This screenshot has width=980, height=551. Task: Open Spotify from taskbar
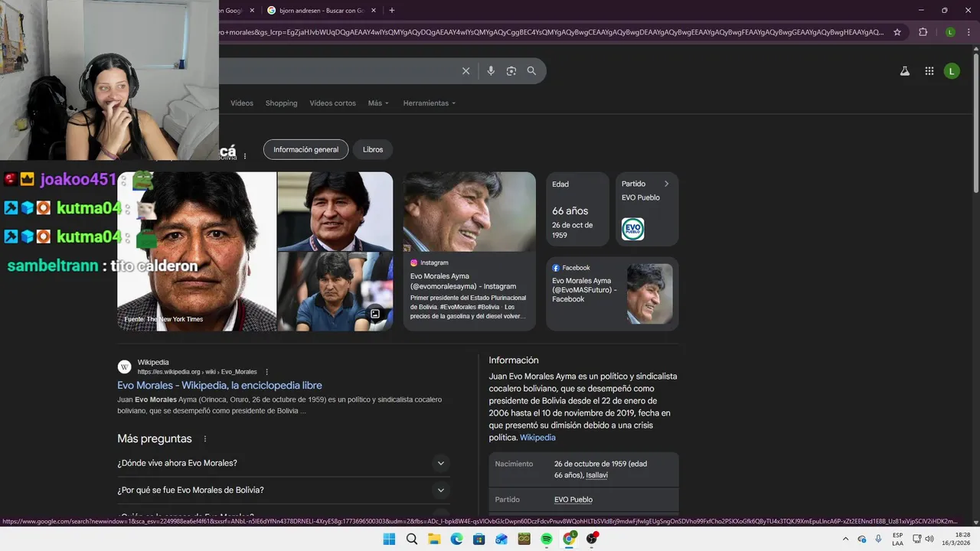(547, 539)
